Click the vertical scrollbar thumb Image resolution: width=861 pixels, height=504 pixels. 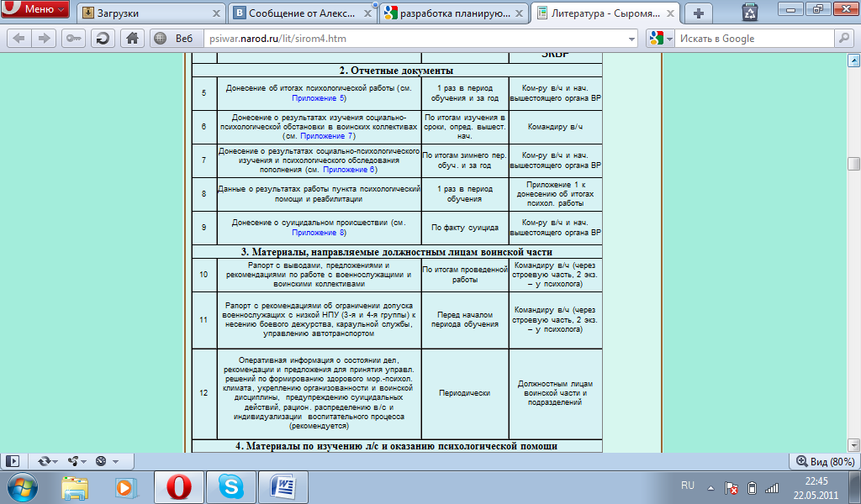(853, 164)
